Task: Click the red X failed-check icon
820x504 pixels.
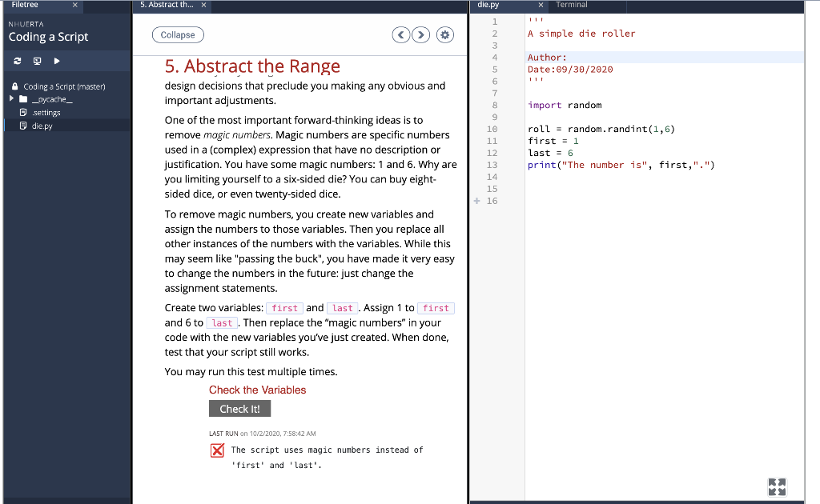Action: click(217, 450)
